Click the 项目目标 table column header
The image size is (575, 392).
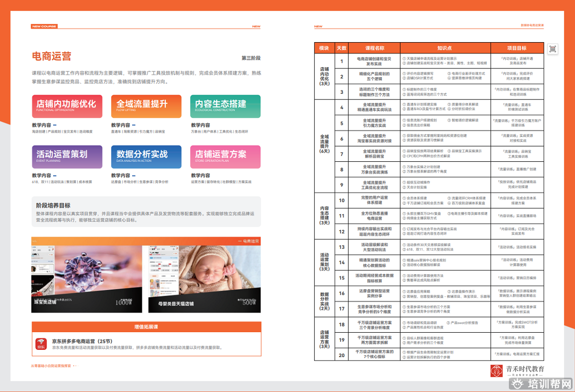tap(517, 48)
